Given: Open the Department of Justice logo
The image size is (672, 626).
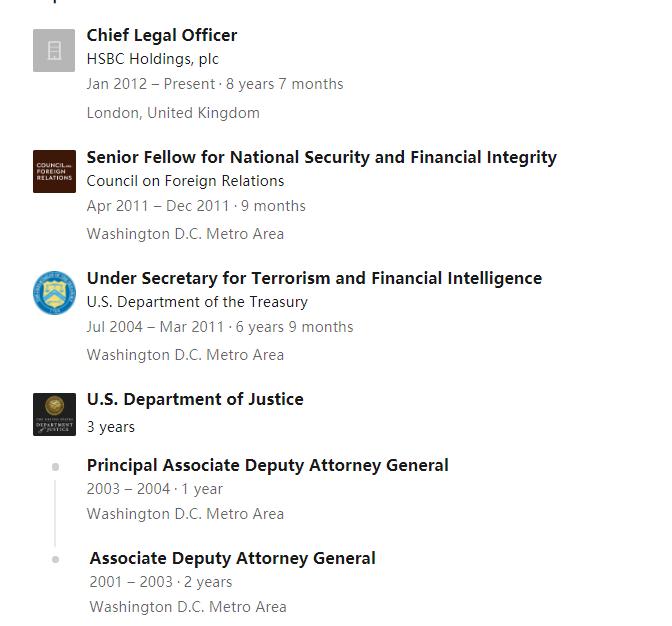Looking at the screenshot, I should (x=54, y=414).
